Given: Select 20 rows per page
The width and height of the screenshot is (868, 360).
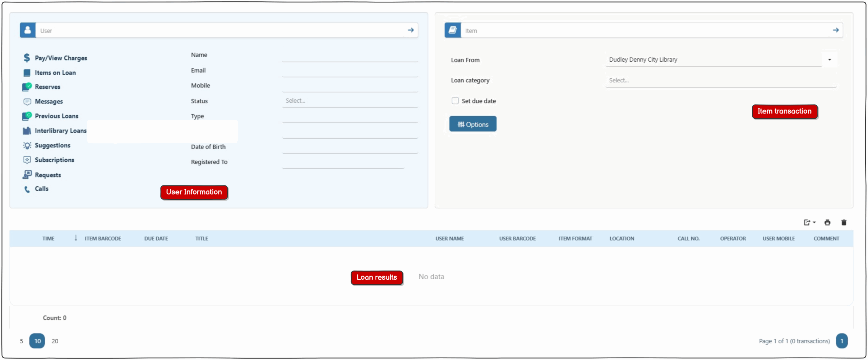Looking at the screenshot, I should click(x=55, y=341).
